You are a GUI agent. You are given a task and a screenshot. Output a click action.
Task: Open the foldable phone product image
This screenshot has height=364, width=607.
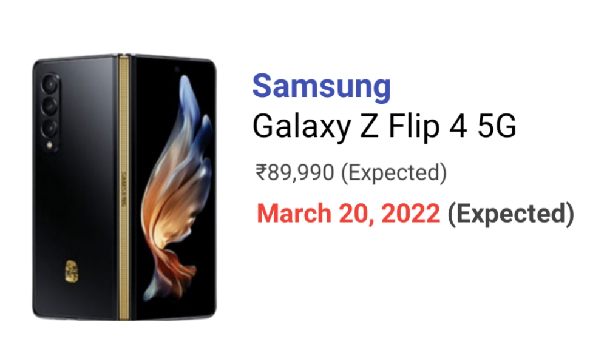(124, 187)
